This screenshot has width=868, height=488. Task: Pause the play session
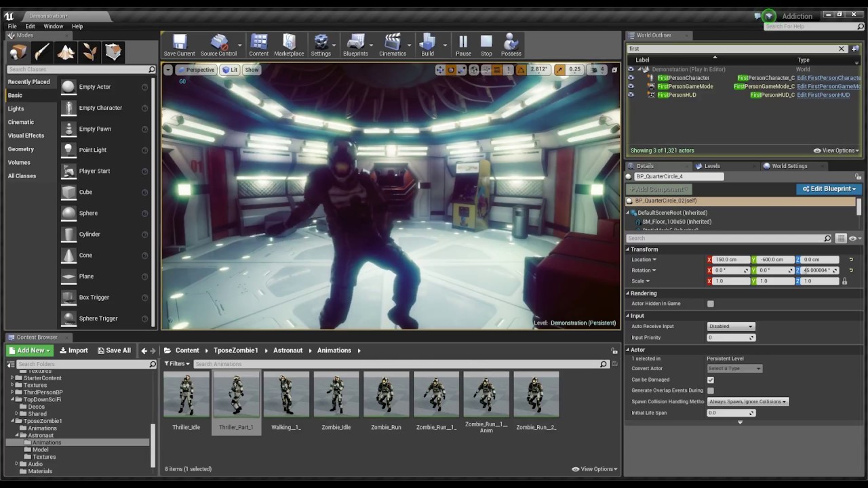pos(463,45)
